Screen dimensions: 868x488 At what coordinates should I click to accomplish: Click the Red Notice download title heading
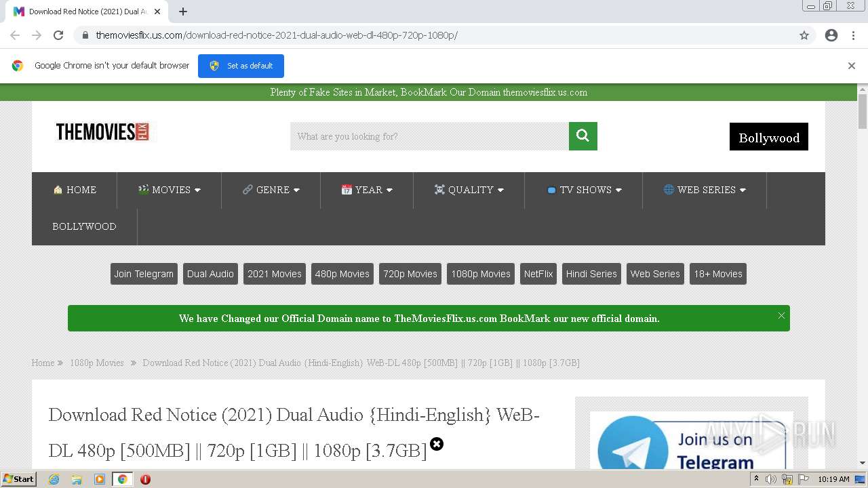294,432
